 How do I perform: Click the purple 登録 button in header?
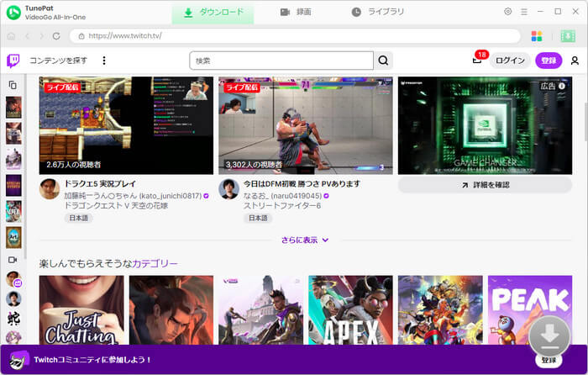pyautogui.click(x=549, y=61)
